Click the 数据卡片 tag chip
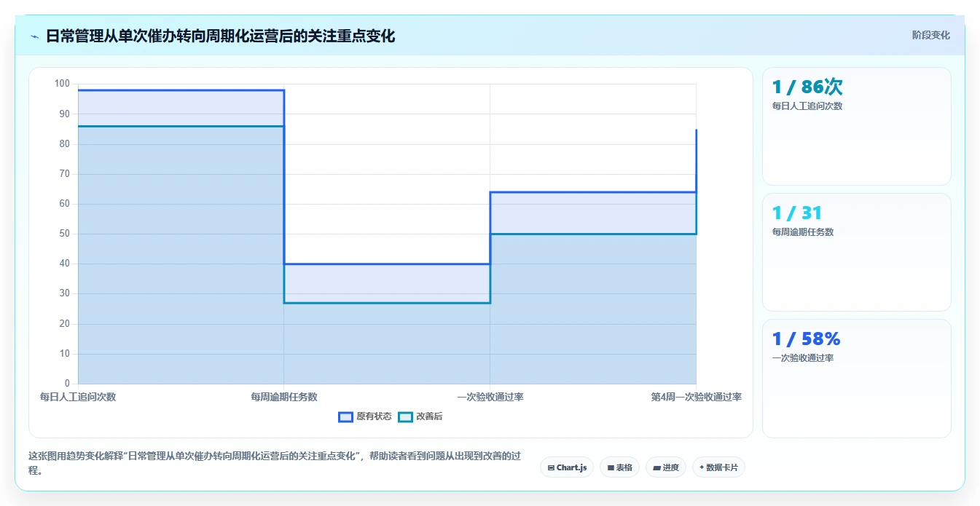The height and width of the screenshot is (506, 980). pyautogui.click(x=718, y=467)
